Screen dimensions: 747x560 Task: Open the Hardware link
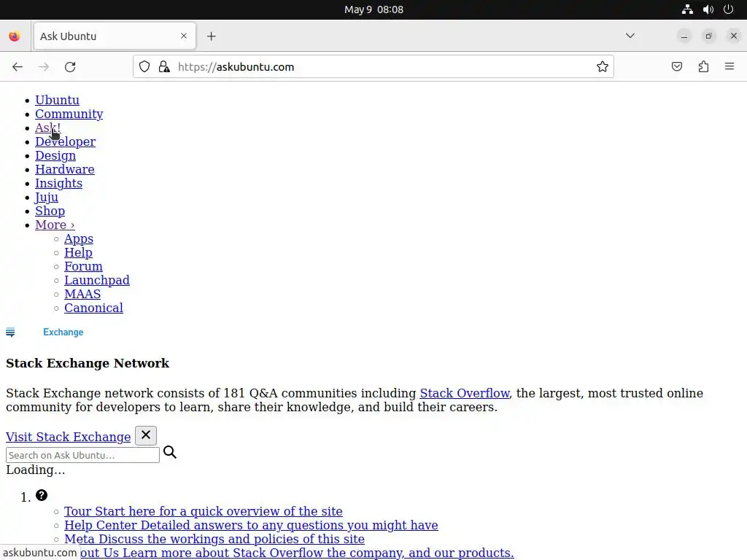point(65,169)
